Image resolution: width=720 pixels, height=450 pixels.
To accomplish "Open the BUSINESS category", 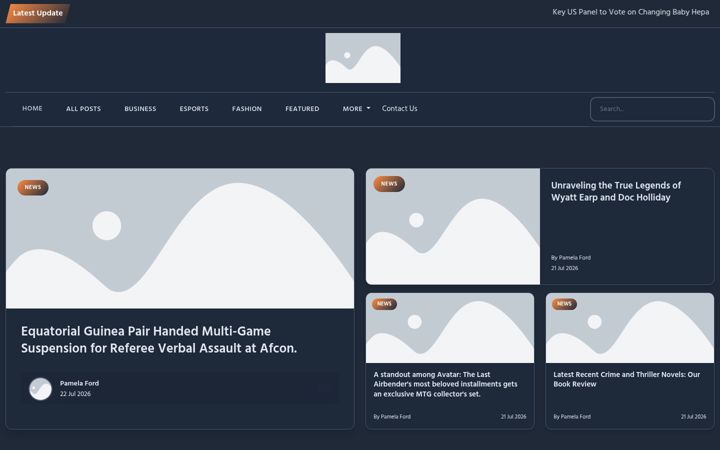I will pyautogui.click(x=140, y=109).
